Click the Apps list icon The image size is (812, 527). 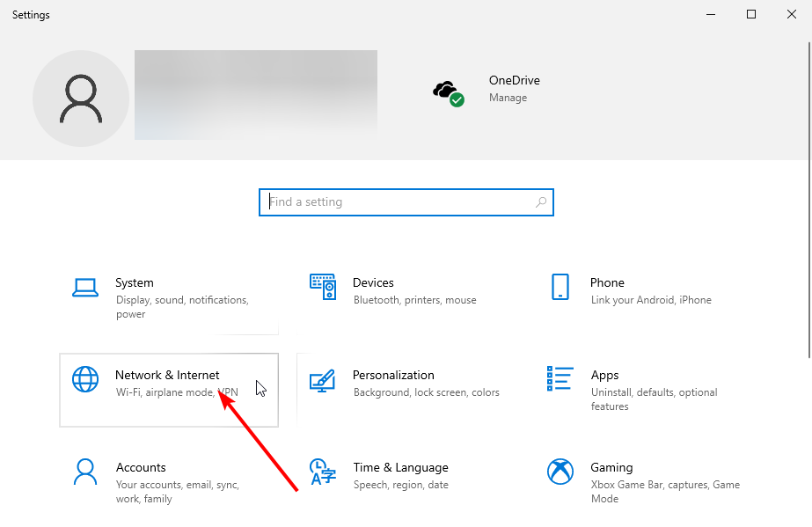point(560,378)
